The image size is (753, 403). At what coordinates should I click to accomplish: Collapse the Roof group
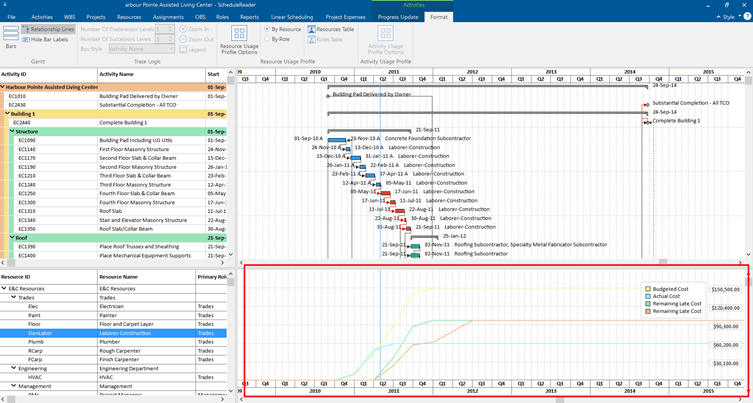tap(12, 238)
